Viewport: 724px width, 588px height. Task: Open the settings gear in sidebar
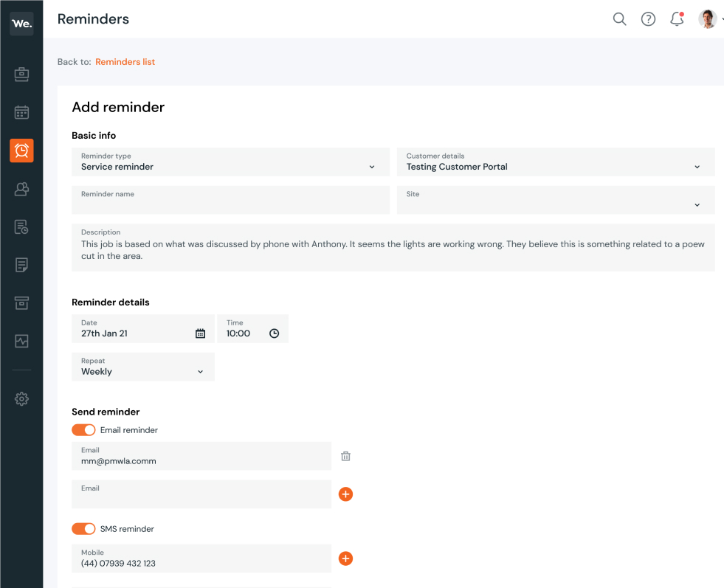point(21,399)
